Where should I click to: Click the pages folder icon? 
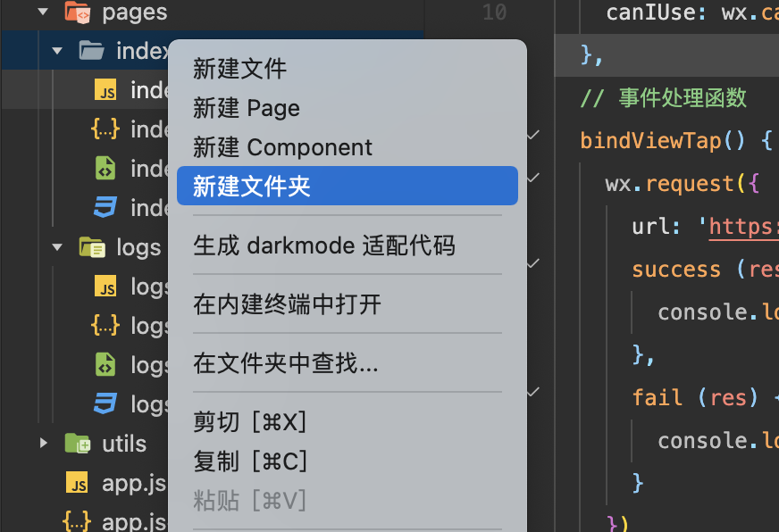point(78,12)
